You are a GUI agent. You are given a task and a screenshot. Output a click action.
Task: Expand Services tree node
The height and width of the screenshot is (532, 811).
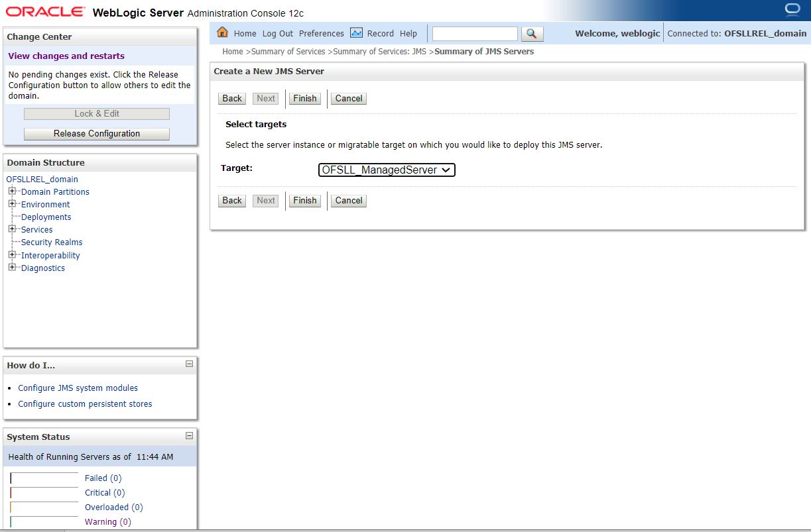coord(12,229)
